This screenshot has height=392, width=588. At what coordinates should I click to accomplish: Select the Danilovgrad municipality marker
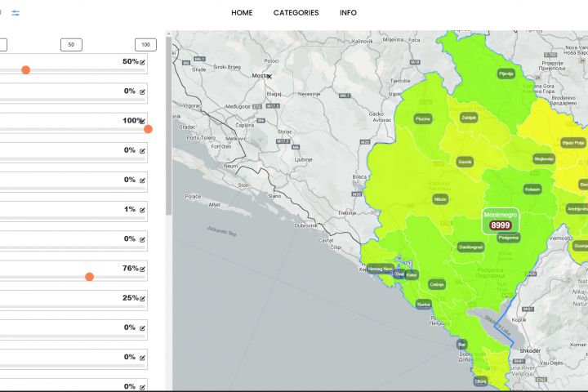[471, 247]
